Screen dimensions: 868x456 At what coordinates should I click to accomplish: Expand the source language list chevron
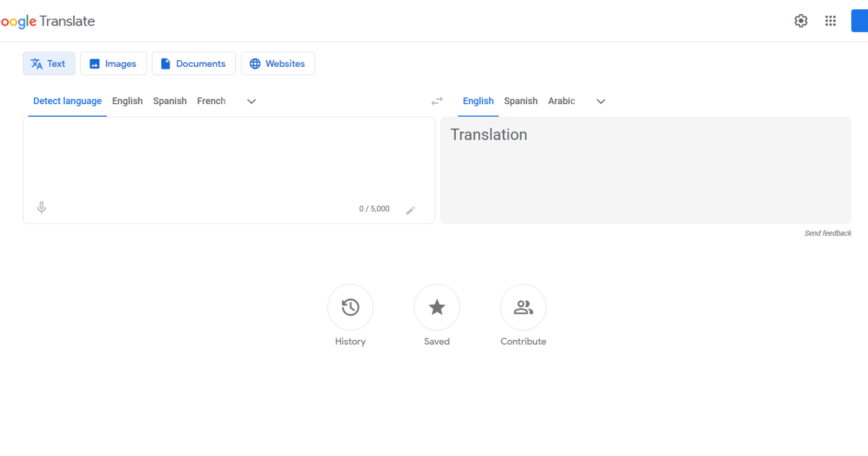(x=251, y=102)
